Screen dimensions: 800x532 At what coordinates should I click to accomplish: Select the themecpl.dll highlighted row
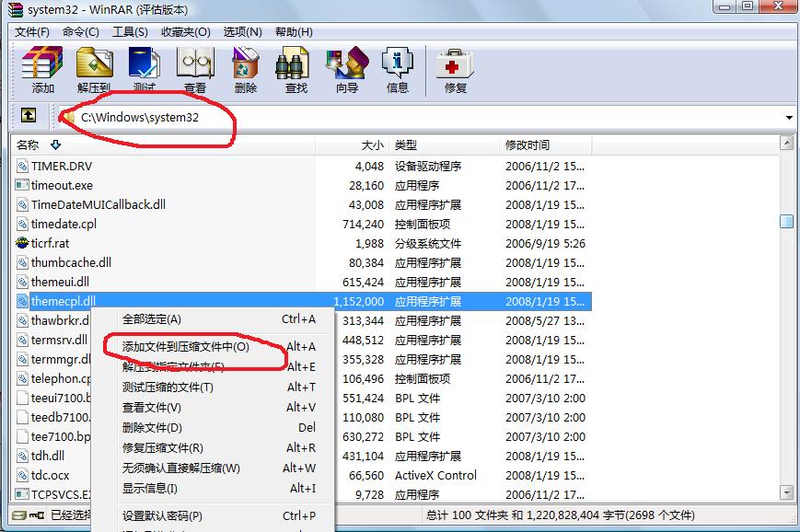click(302, 301)
